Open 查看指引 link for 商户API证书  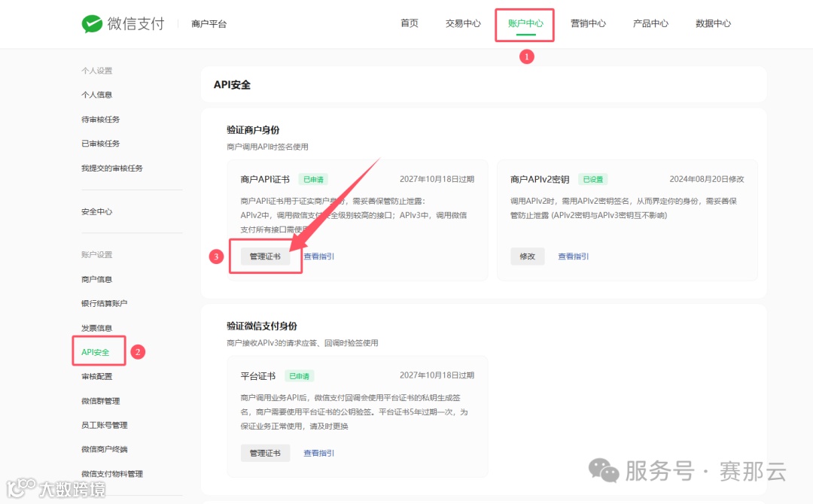tap(319, 257)
